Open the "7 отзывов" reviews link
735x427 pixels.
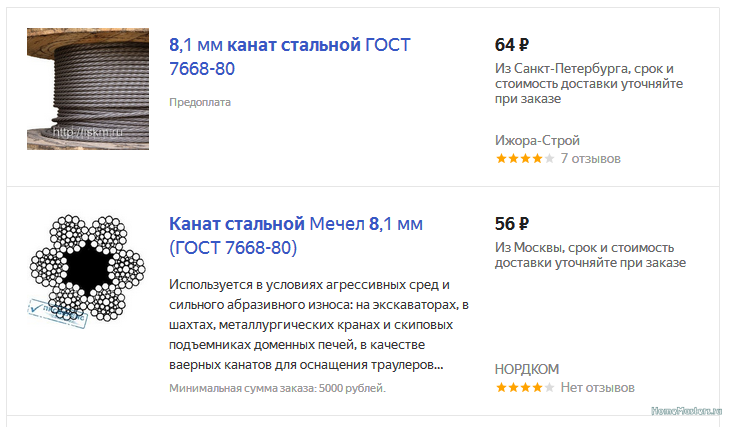pos(590,158)
